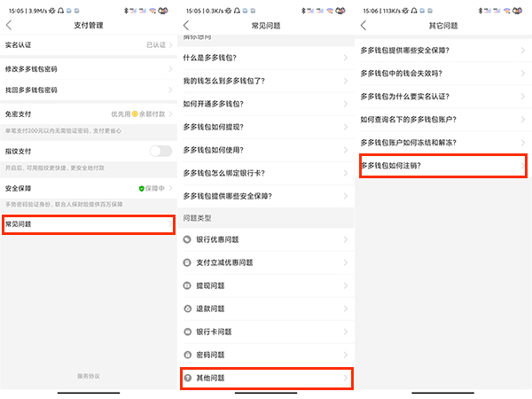Tap green shield icon beside 保障中
The width and height of the screenshot is (532, 399).
tap(141, 189)
